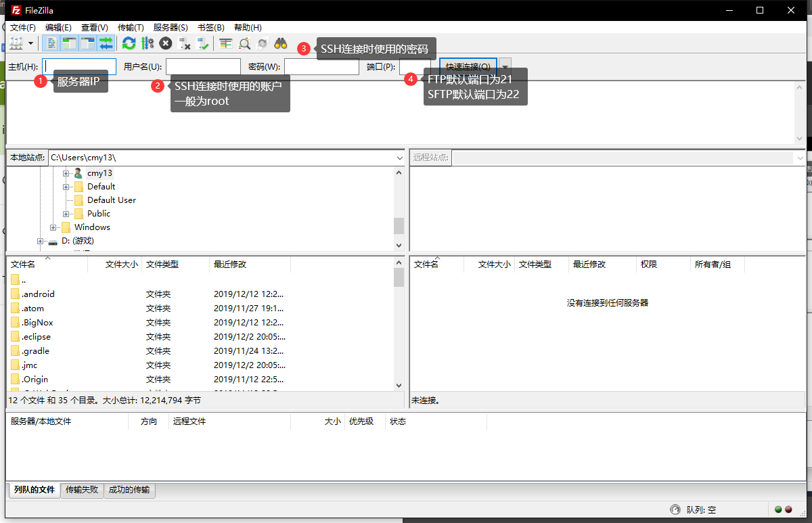Screen dimensions: 812x523
Task: Open the 传输(T) menu
Action: click(131, 27)
